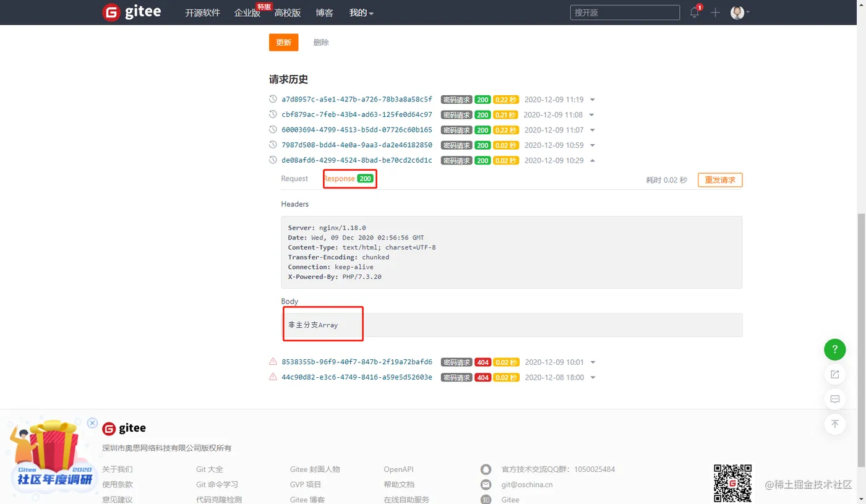Viewport: 866px width, 504px height.
Task: Open 博客 in top navigation
Action: pos(324,12)
